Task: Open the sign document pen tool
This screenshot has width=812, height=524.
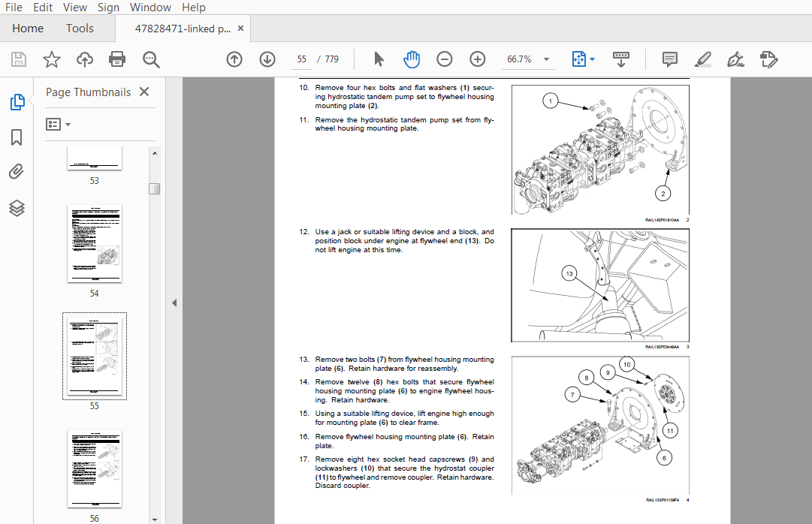Action: (735, 59)
